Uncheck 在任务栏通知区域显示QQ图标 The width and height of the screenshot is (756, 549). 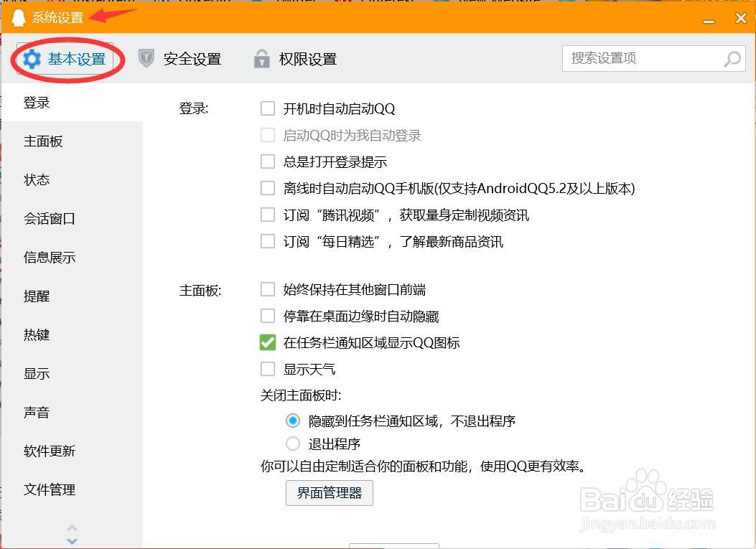pyautogui.click(x=268, y=343)
